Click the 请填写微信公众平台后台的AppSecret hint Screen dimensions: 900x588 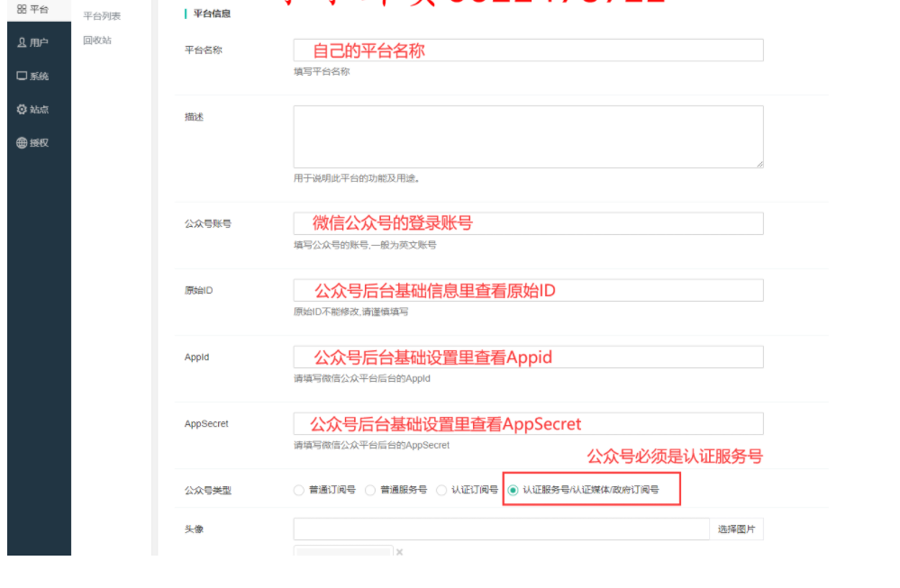pos(371,445)
